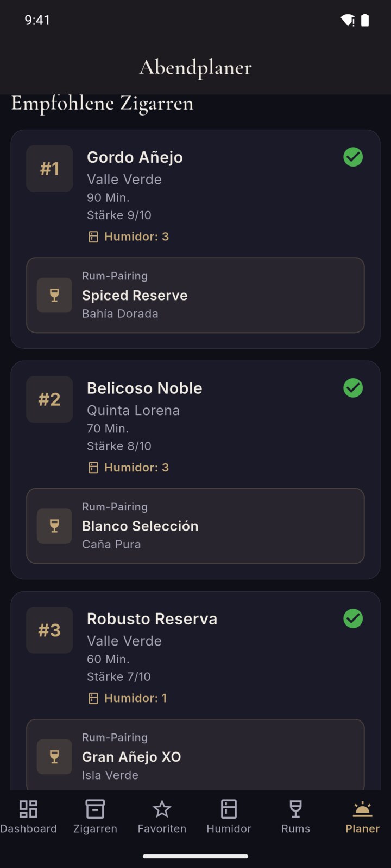391x868 pixels.
Task: Toggle the green checkmark on Gordo Añejo
Action: [x=353, y=157]
